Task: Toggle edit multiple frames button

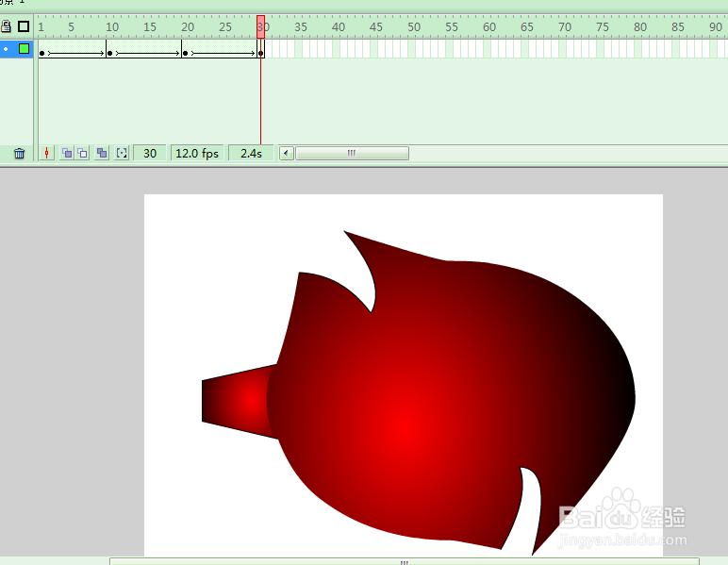Action: [102, 153]
